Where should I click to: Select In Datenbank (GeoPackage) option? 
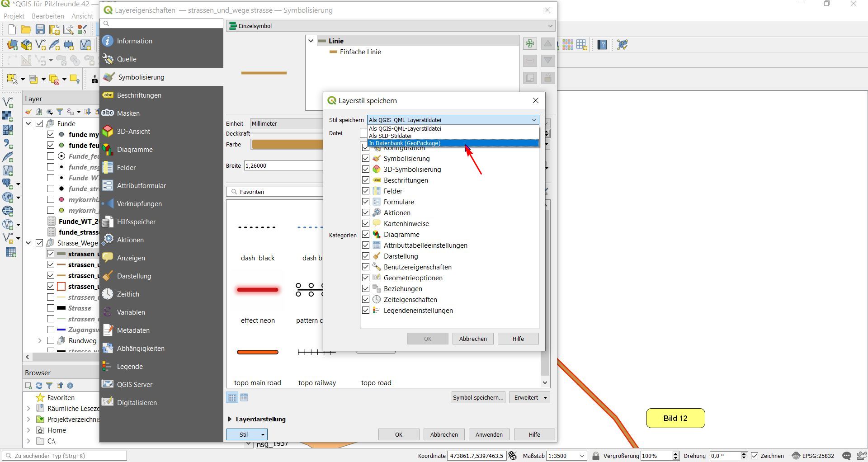pyautogui.click(x=405, y=143)
